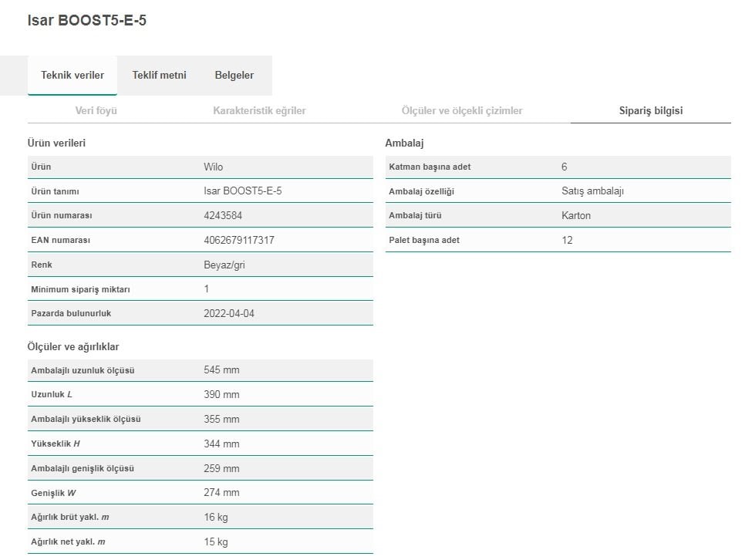Click the Ambalaj özelliği label
This screenshot has height=560, width=745.
[x=421, y=191]
